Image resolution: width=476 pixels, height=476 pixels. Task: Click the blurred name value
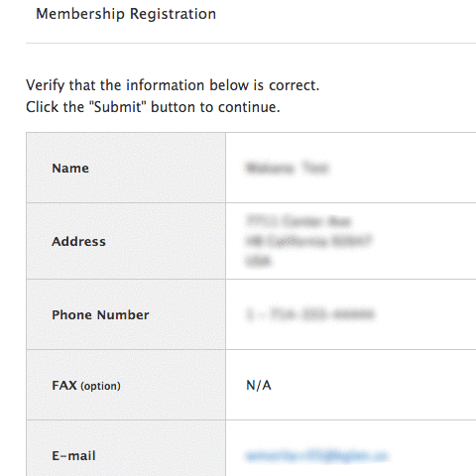(x=287, y=168)
